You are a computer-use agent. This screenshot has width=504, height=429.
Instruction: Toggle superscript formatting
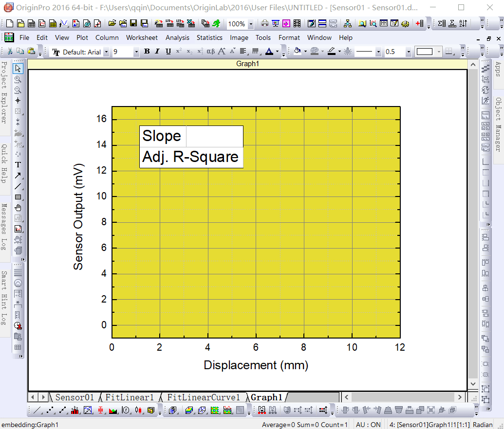[179, 52]
